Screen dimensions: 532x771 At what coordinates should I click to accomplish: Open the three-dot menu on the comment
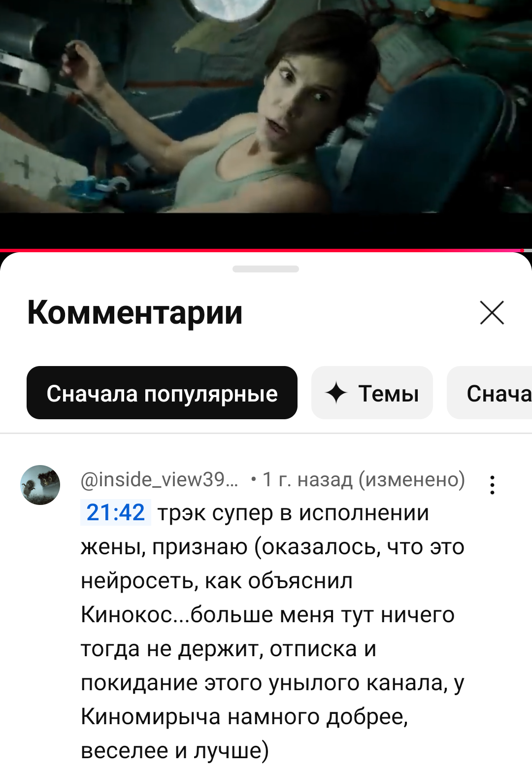[x=492, y=485]
